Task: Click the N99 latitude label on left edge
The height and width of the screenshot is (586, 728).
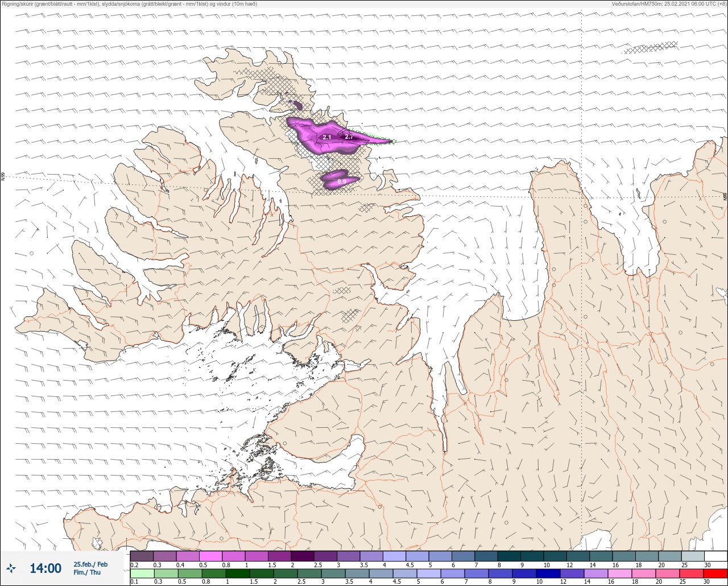Action: [3, 177]
